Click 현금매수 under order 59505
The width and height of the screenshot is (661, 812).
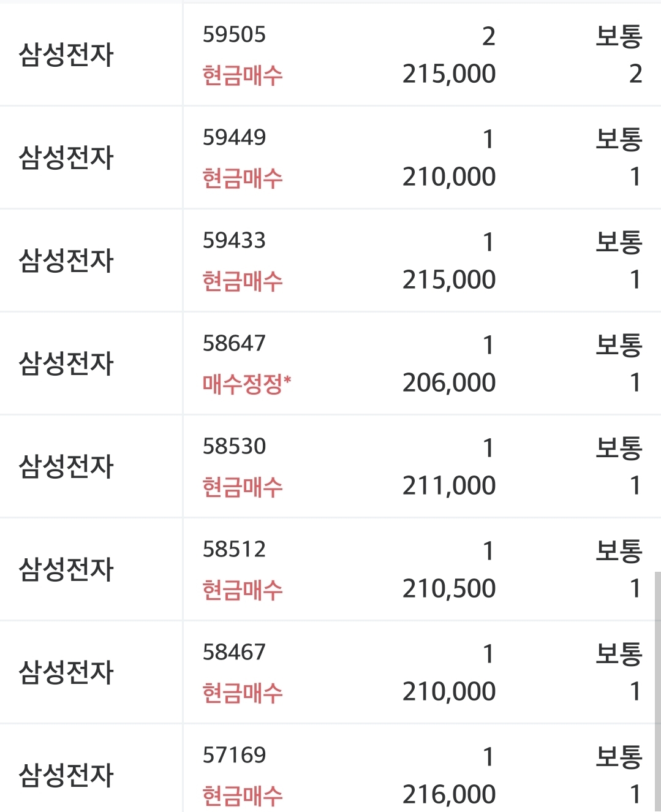pyautogui.click(x=243, y=75)
